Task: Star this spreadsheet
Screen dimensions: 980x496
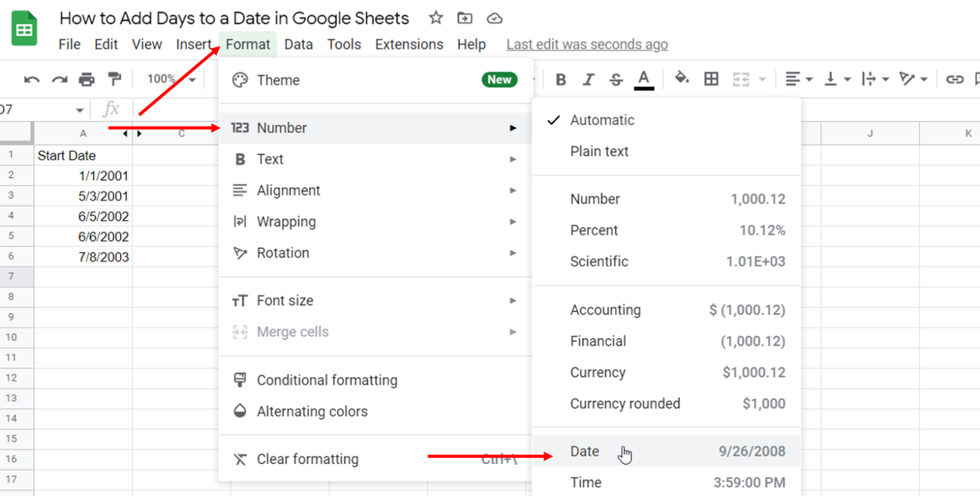Action: [436, 18]
